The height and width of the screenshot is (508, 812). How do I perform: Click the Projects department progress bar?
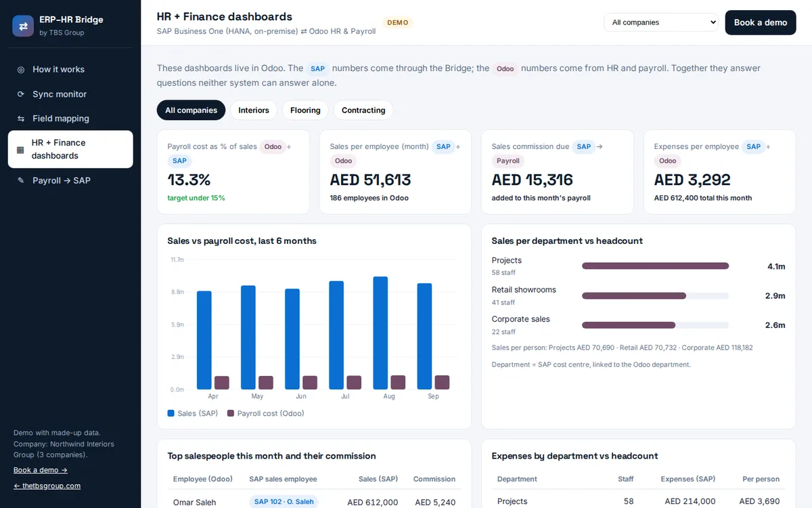(x=655, y=266)
